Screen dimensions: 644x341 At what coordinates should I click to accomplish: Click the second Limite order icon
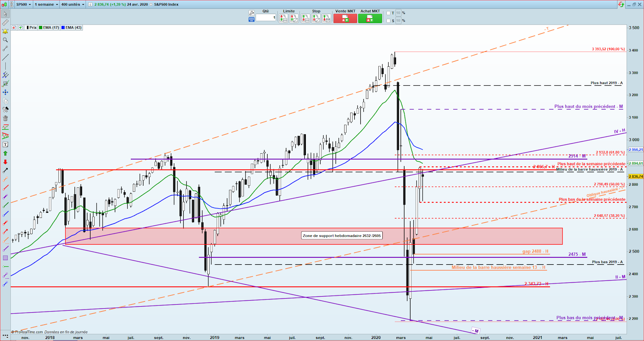[294, 18]
